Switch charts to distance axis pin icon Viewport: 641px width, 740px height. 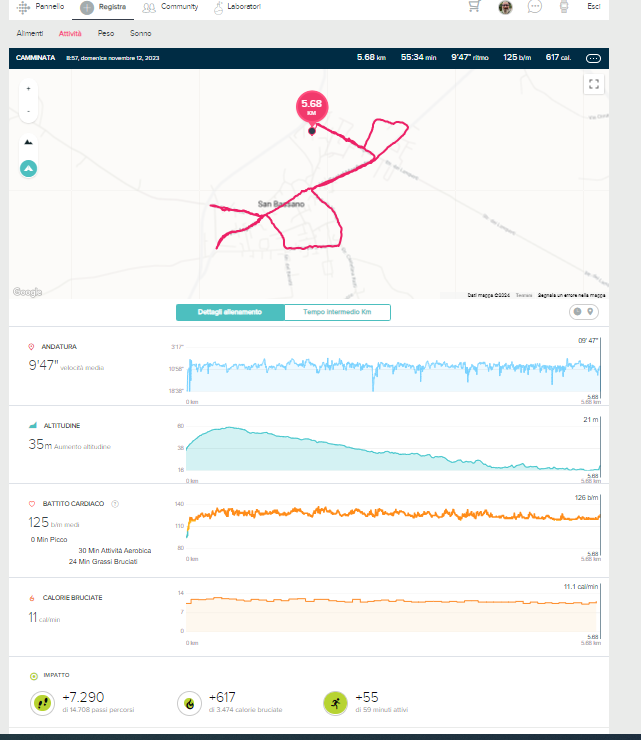(x=590, y=311)
